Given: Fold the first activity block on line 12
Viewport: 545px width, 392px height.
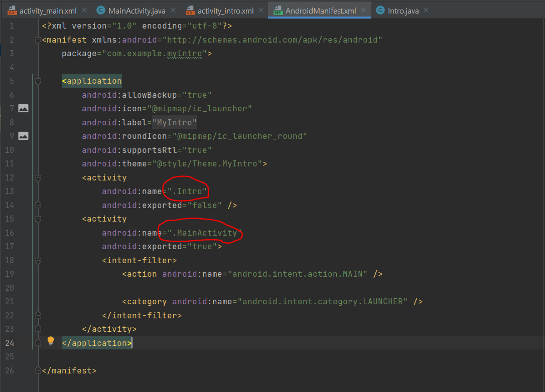Looking at the screenshot, I should tap(38, 177).
